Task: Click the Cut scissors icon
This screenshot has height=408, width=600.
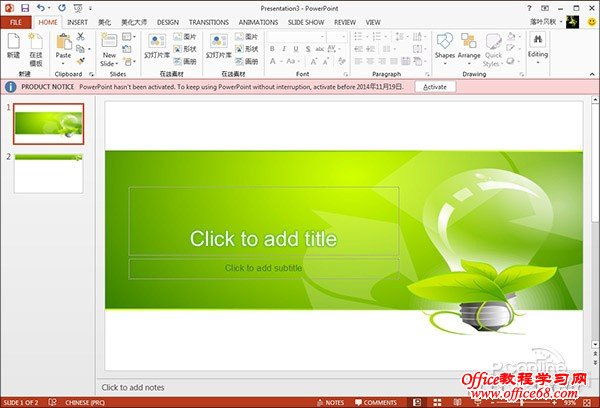Action: (80, 36)
